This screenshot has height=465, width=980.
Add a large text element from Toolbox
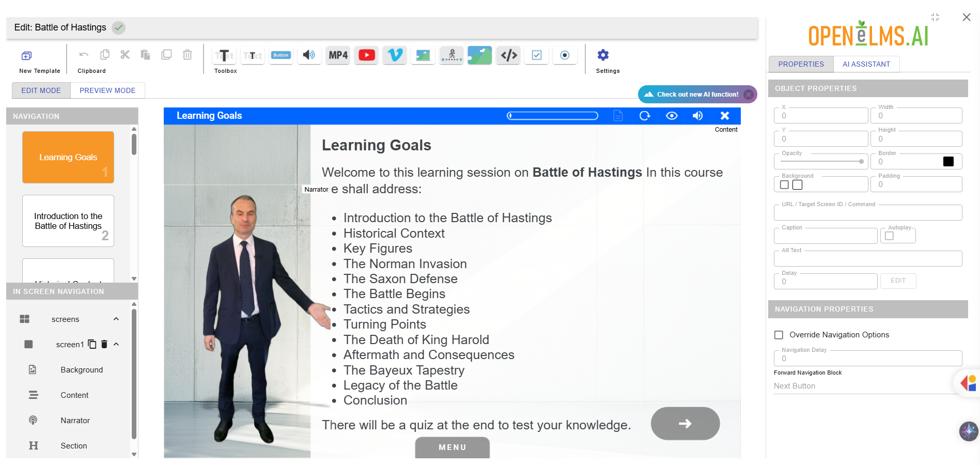pos(224,55)
